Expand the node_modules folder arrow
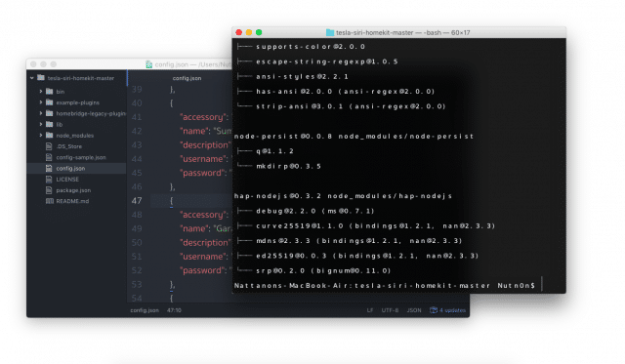625x364 pixels. pos(41,136)
